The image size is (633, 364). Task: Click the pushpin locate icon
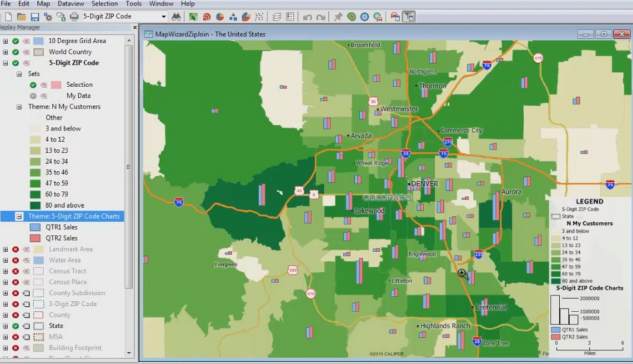pyautogui.click(x=338, y=17)
